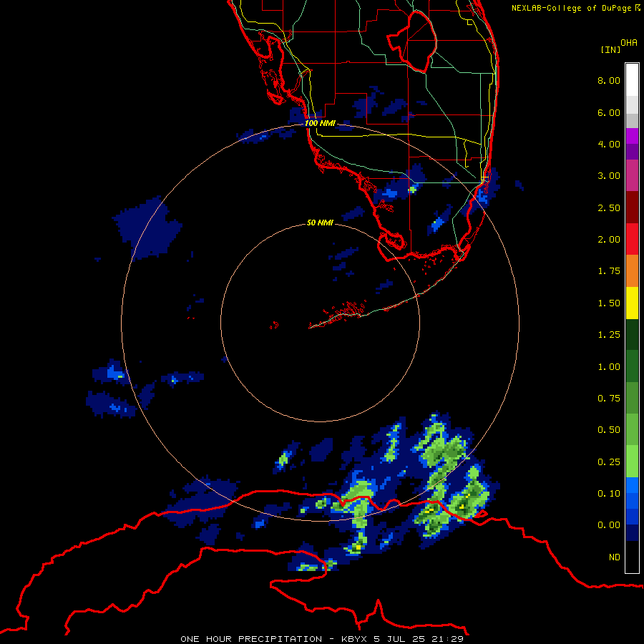Click the OHA product label above legend
Viewport: 644px width, 644px height.
pos(629,43)
